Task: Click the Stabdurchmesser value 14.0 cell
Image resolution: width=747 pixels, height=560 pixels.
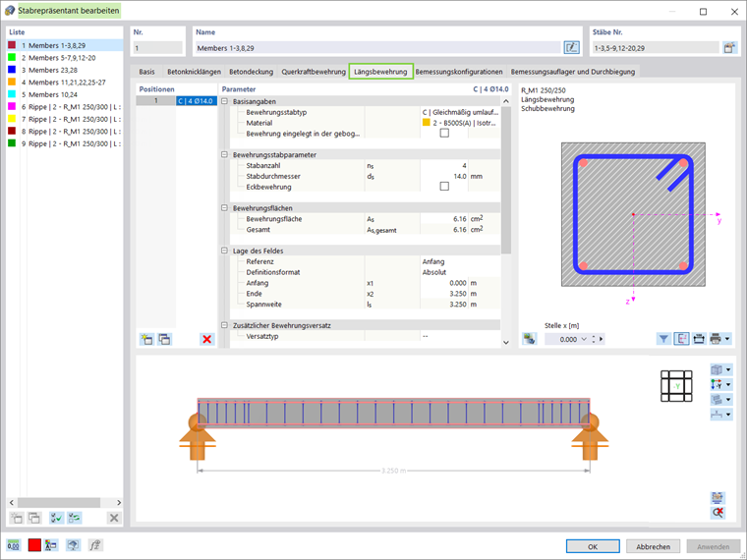Action: point(444,176)
